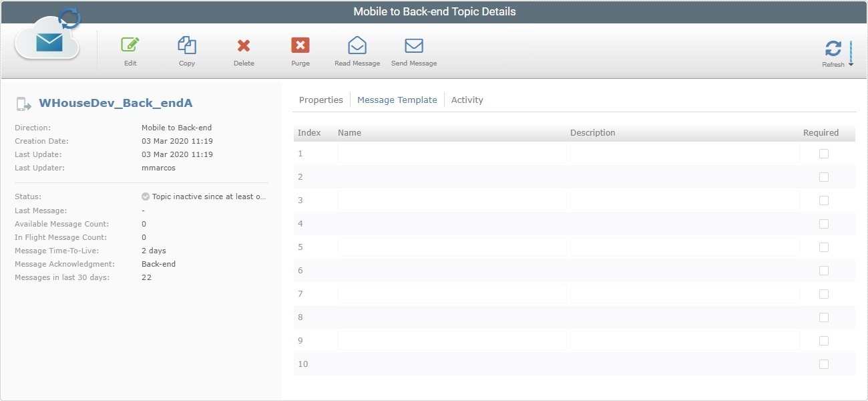Open the Read Message tool
Viewport: 868px width, 401px height.
357,45
